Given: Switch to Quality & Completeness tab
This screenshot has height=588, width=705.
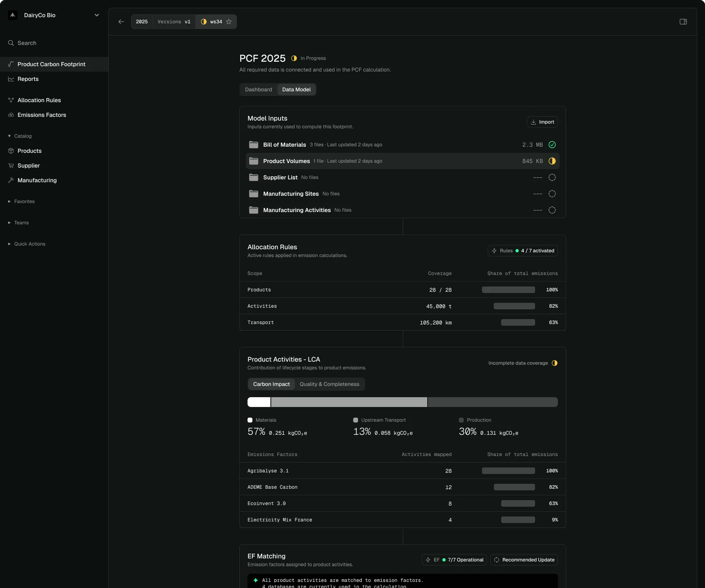Looking at the screenshot, I should tap(330, 384).
